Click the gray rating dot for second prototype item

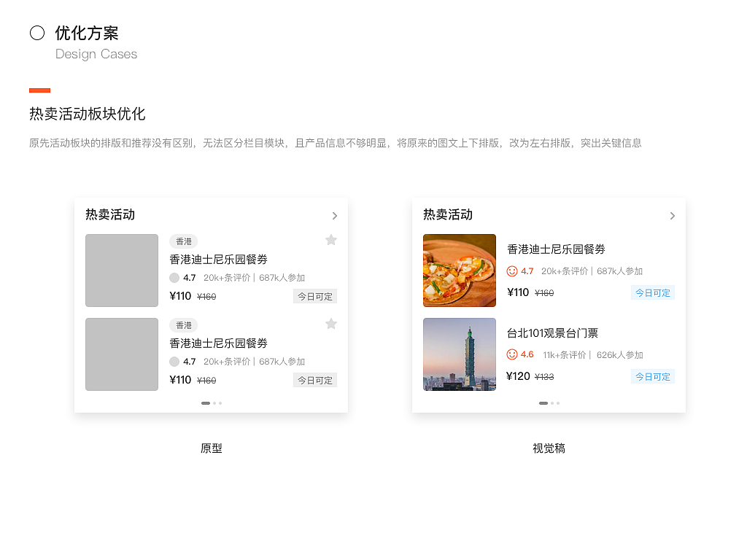tap(173, 362)
